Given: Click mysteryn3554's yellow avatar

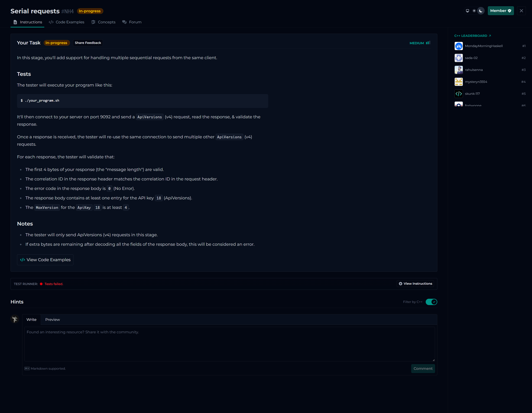Looking at the screenshot, I should [458, 82].
